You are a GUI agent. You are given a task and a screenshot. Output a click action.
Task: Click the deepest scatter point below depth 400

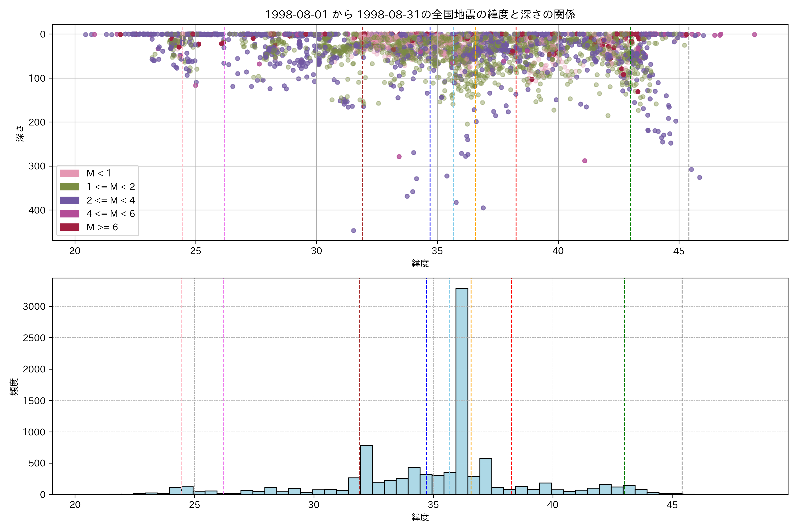[354, 231]
